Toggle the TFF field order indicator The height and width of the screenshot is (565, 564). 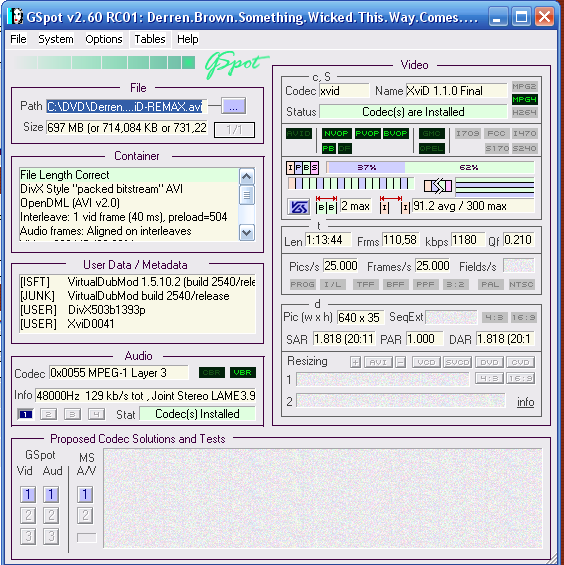tap(365, 284)
